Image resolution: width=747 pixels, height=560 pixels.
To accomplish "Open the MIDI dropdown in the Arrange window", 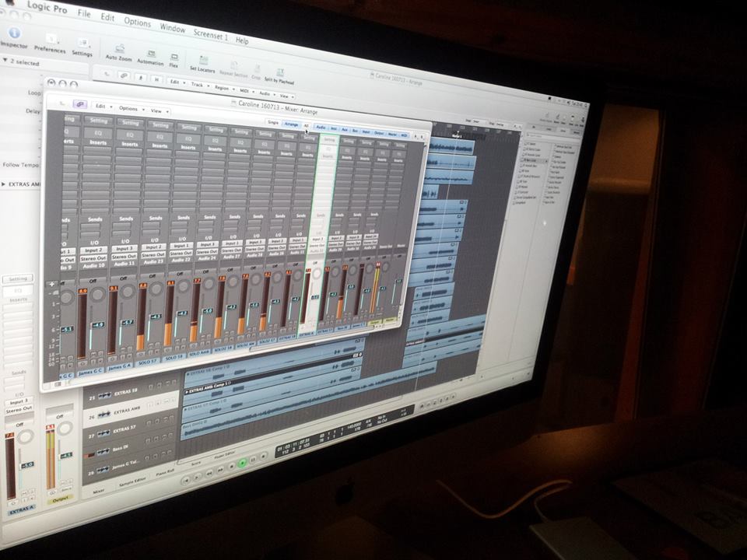I will [x=247, y=91].
